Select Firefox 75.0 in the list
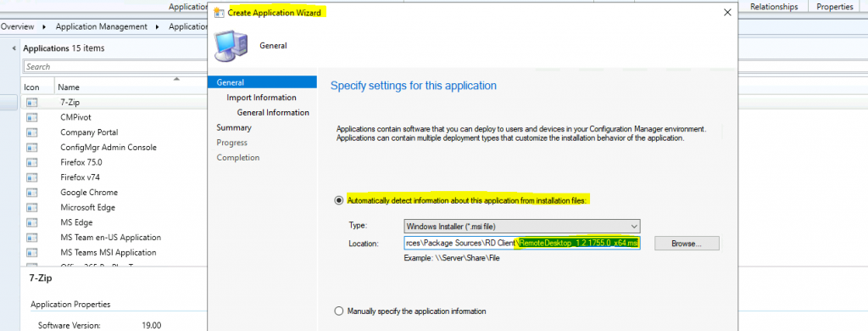Image resolution: width=868 pixels, height=331 pixels. (x=81, y=162)
